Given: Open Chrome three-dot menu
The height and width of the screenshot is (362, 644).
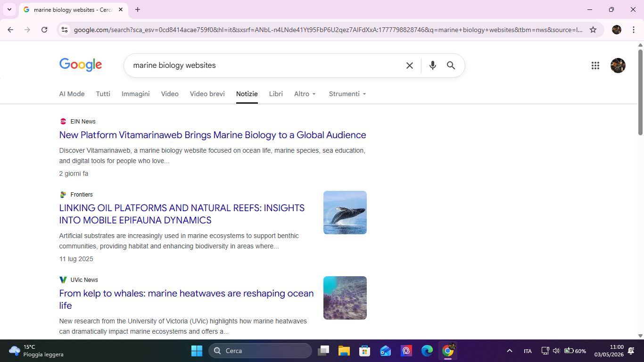Looking at the screenshot, I should (634, 30).
